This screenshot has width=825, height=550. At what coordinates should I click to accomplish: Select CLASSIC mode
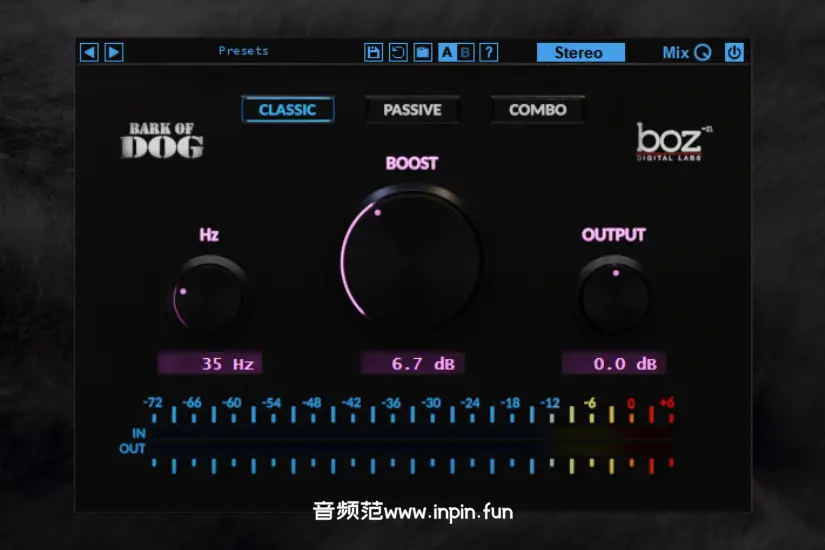(x=288, y=109)
